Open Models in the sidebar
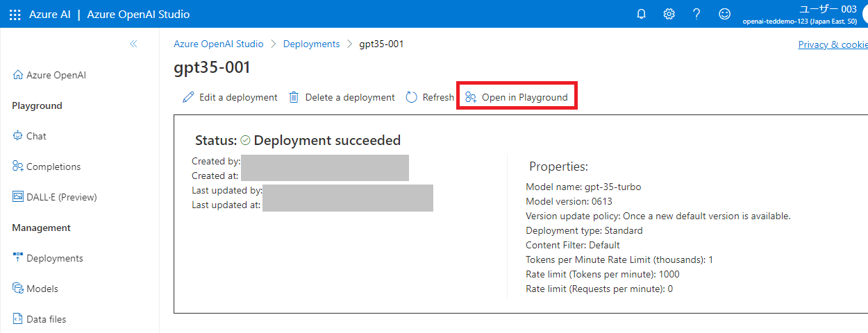The height and width of the screenshot is (333, 868). (35, 289)
